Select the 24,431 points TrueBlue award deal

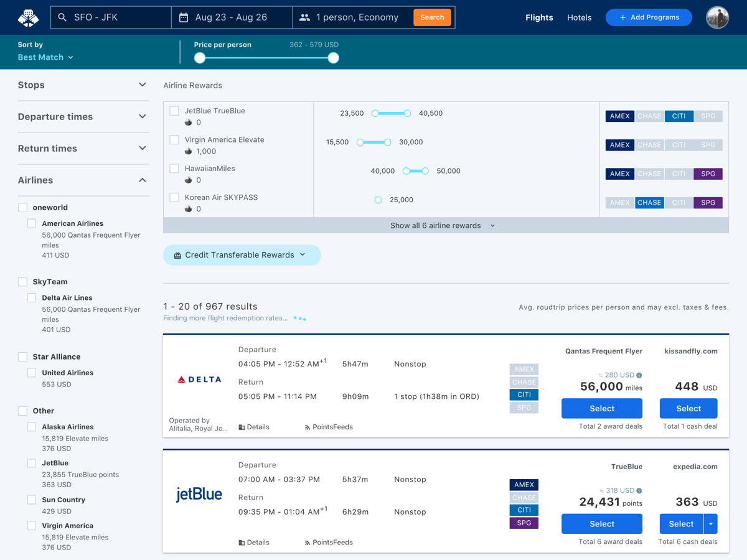pos(602,524)
